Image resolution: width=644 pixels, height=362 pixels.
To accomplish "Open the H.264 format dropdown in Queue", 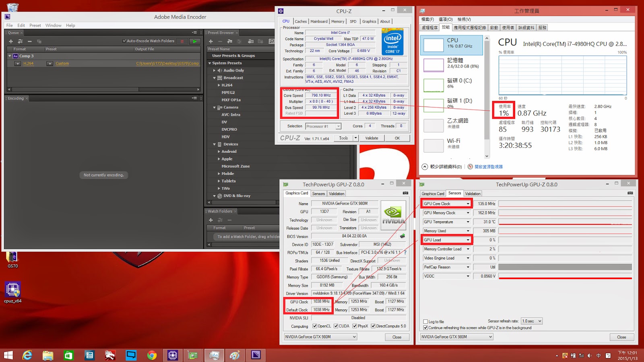I will tap(18, 64).
